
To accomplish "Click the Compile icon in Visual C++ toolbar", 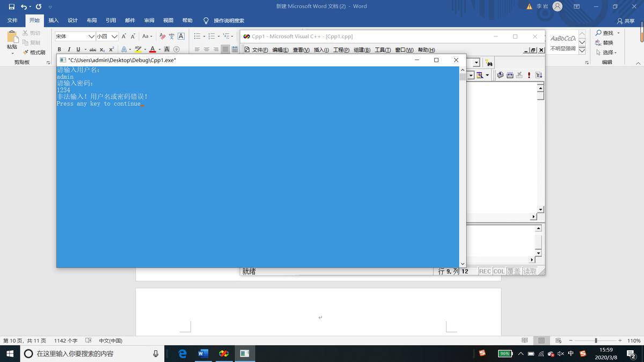I will 500,75.
